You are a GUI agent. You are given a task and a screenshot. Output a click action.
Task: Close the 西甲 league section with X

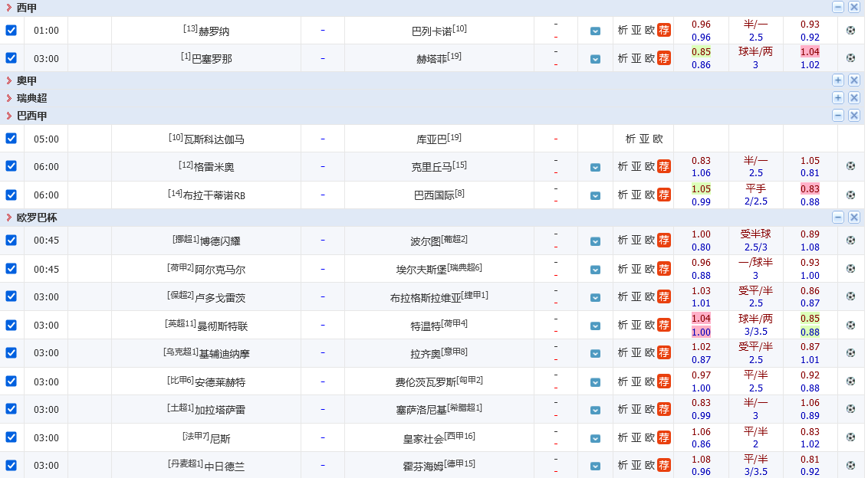point(853,7)
